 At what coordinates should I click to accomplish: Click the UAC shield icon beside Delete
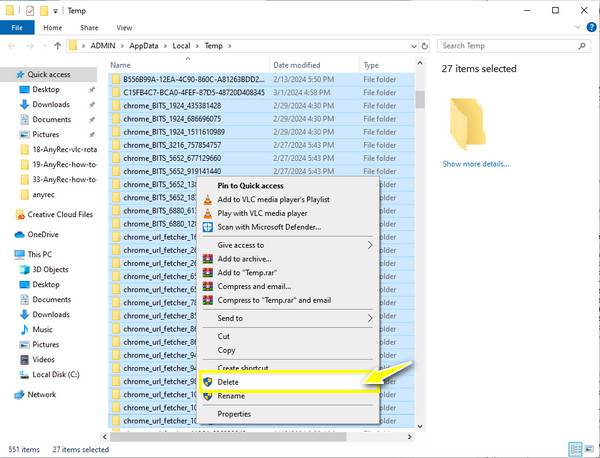[208, 382]
